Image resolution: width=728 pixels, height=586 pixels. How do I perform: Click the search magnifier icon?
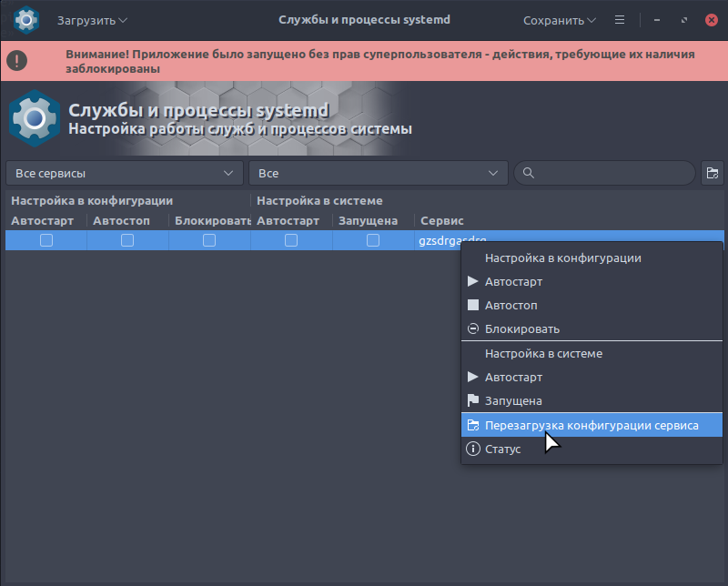529,173
